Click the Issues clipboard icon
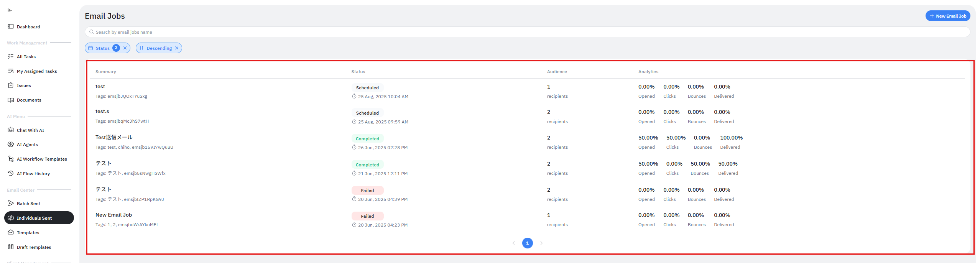The image size is (980, 263). click(11, 85)
